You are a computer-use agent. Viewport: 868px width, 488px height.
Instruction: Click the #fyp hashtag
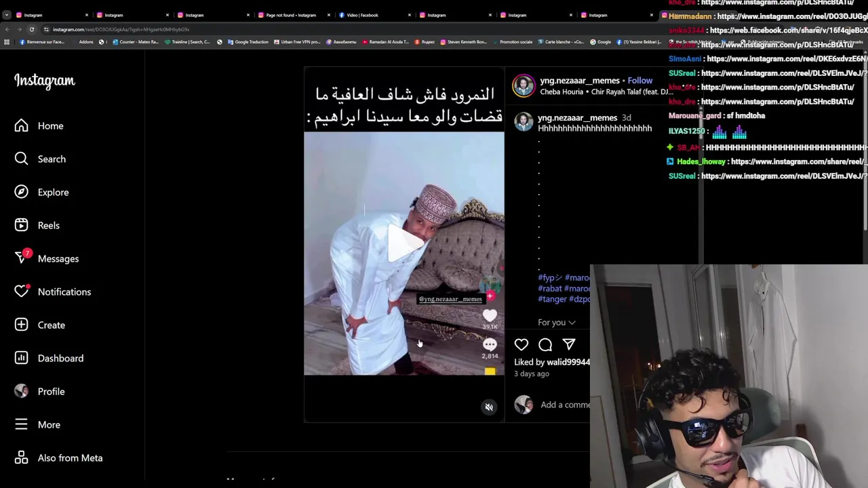click(550, 278)
